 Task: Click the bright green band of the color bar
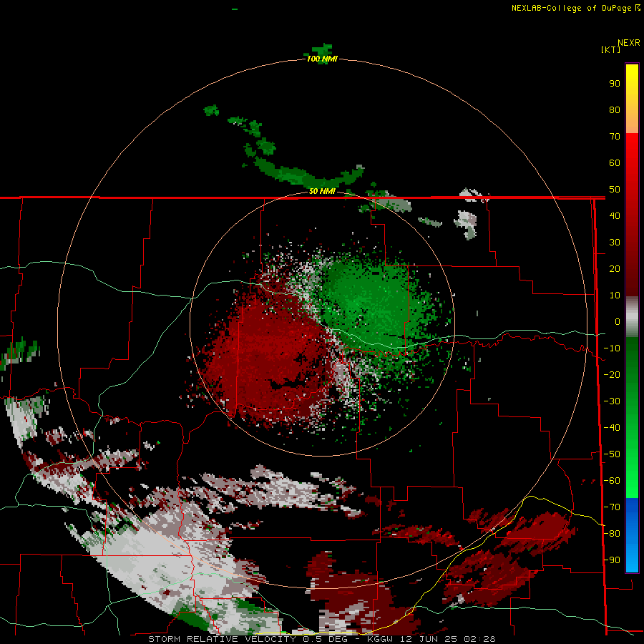[632, 417]
